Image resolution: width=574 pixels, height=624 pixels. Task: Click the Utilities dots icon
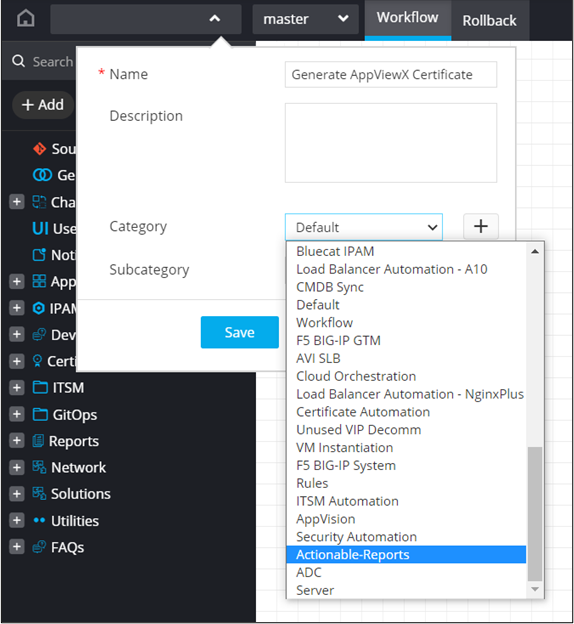coord(39,520)
